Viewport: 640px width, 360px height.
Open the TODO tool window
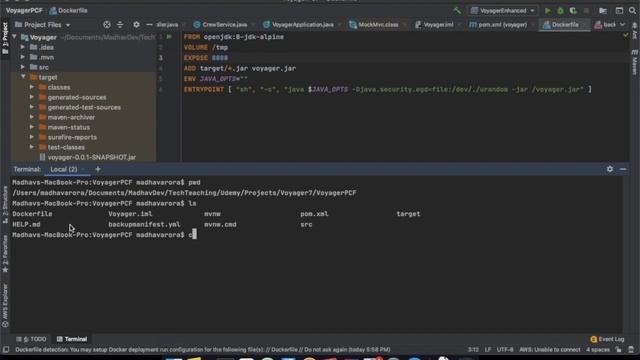32,339
